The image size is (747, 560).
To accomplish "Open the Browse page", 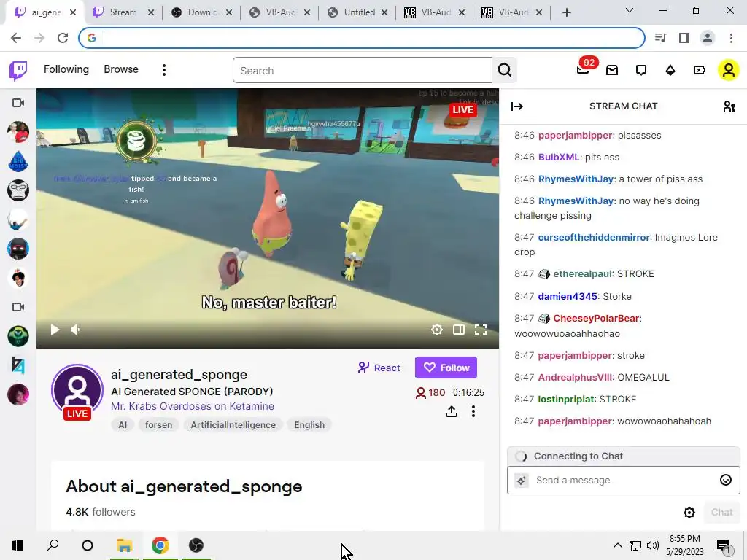I will [121, 69].
